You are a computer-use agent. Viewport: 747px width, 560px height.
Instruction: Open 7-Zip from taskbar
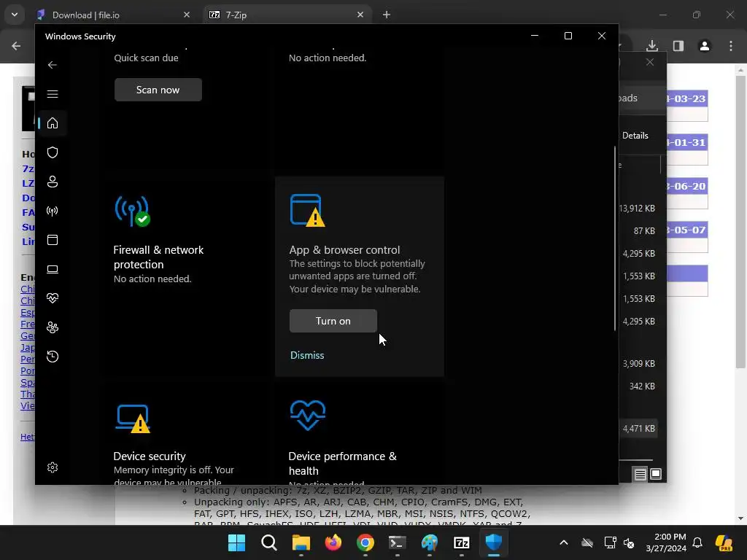462,542
